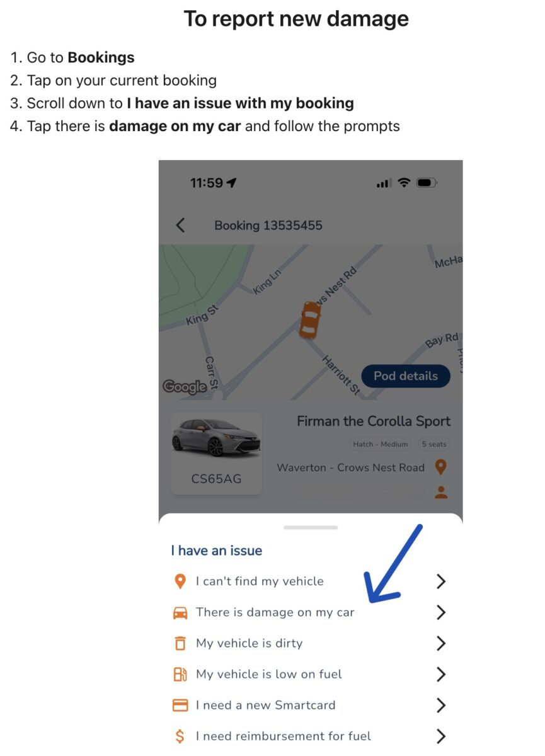Open chevron for My vehicle is low on fuel
Screen dimensions: 545x756
pyautogui.click(x=441, y=674)
